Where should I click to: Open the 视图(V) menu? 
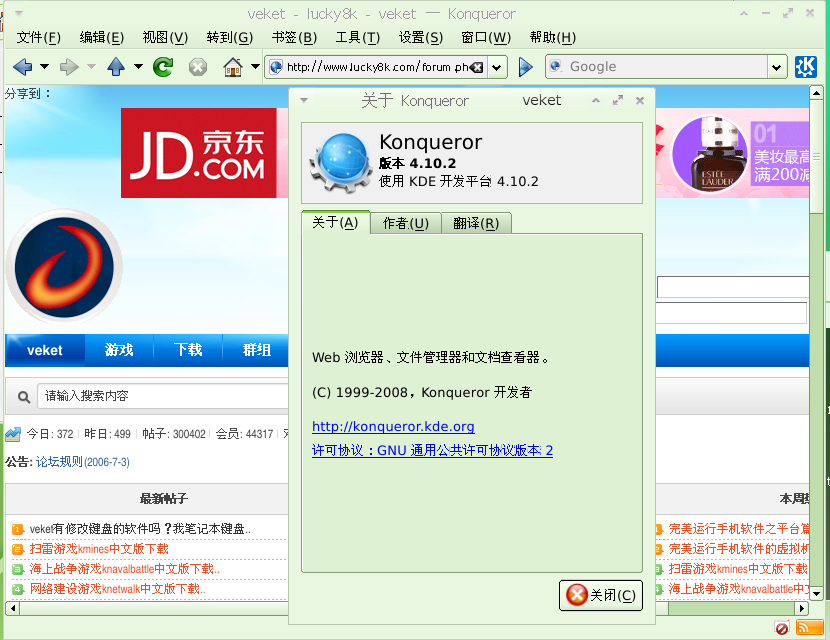pyautogui.click(x=165, y=38)
